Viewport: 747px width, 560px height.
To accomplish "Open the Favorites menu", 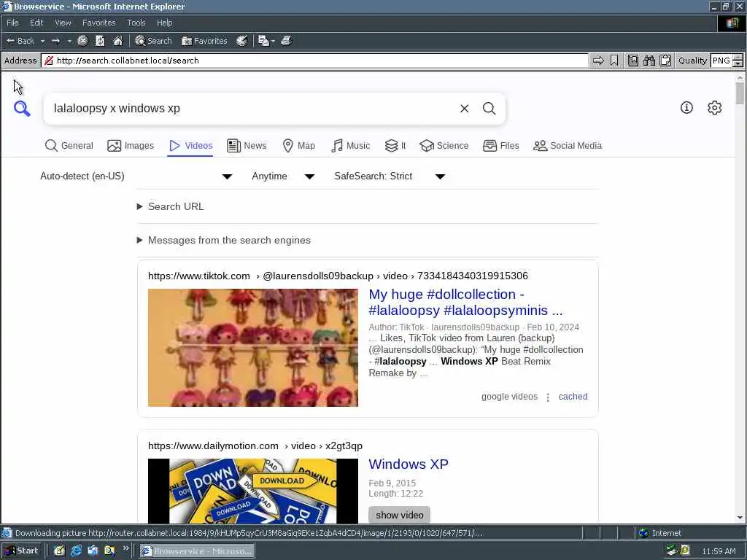I will pyautogui.click(x=98, y=23).
